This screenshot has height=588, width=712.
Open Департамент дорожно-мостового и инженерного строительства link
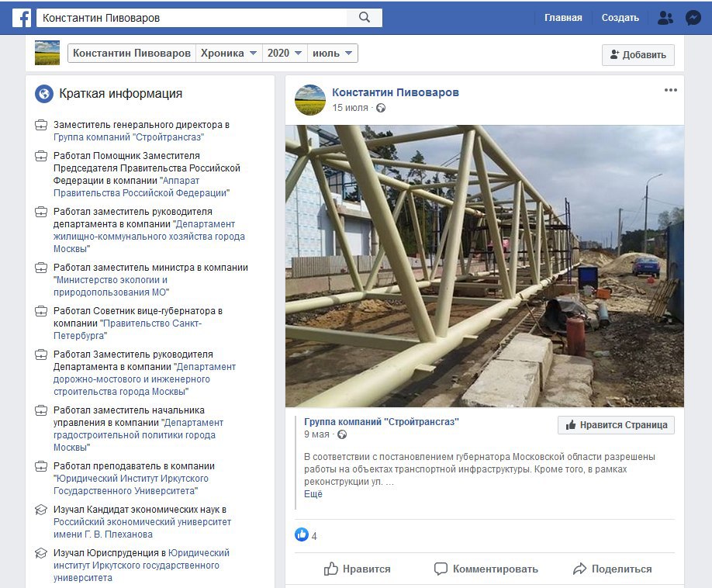[144, 379]
